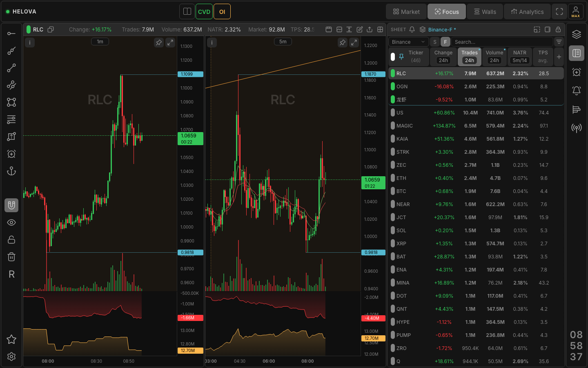Toggle drawings visibility eye icon
Image resolution: width=588 pixels, height=368 pixels.
point(11,222)
